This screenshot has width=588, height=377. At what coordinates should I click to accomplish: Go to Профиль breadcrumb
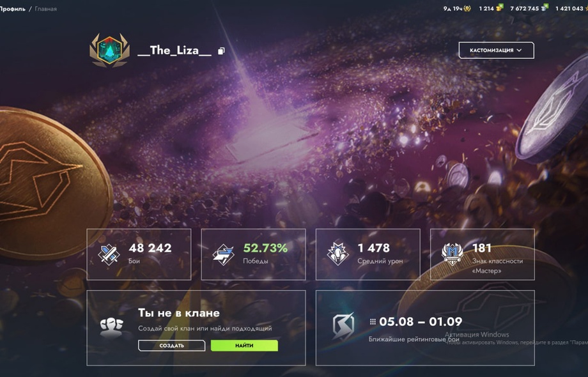point(12,8)
